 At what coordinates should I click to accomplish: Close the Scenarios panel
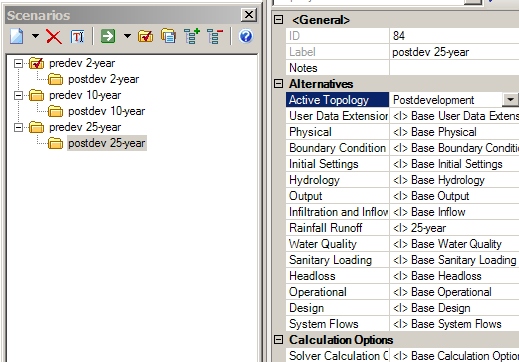pos(249,15)
